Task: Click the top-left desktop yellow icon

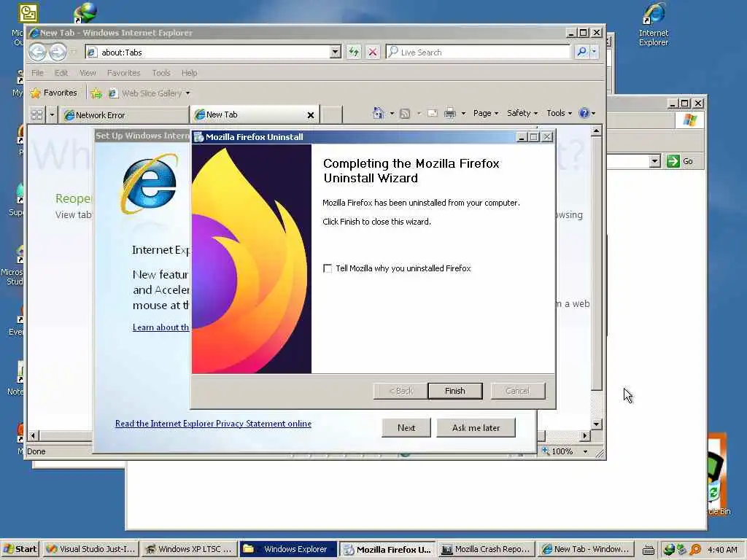Action: click(28, 13)
